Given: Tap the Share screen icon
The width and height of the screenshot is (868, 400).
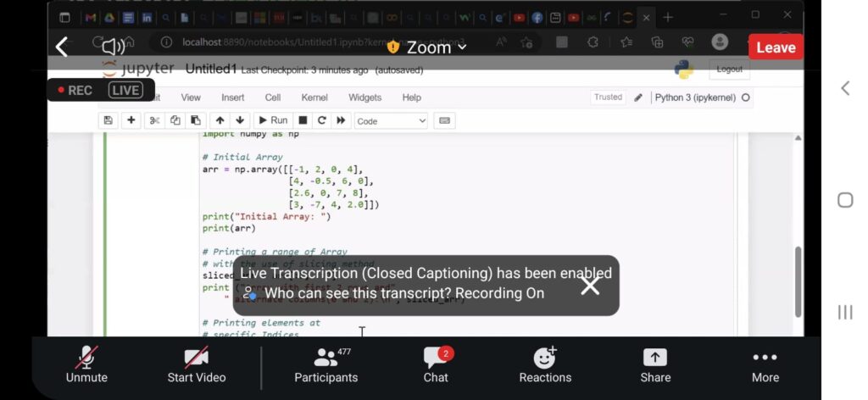Looking at the screenshot, I should coord(655,358).
